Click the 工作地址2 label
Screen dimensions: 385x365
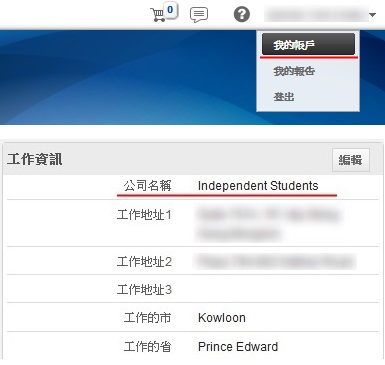coord(144,262)
